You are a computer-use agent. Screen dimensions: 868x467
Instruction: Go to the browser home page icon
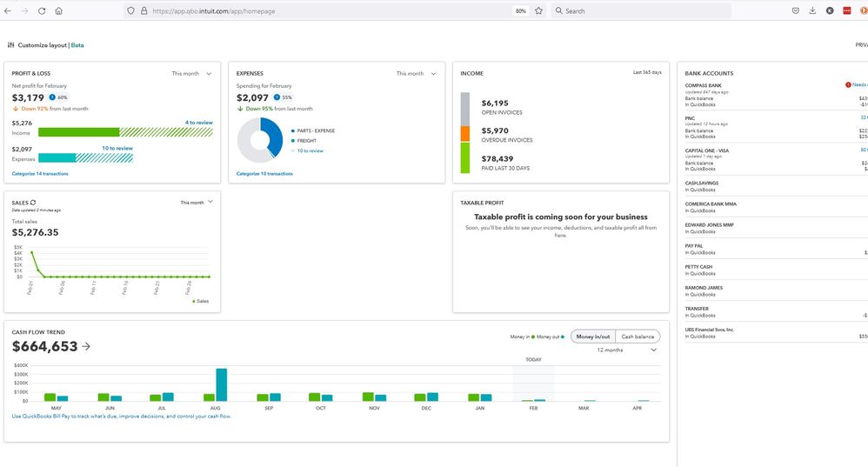point(59,11)
